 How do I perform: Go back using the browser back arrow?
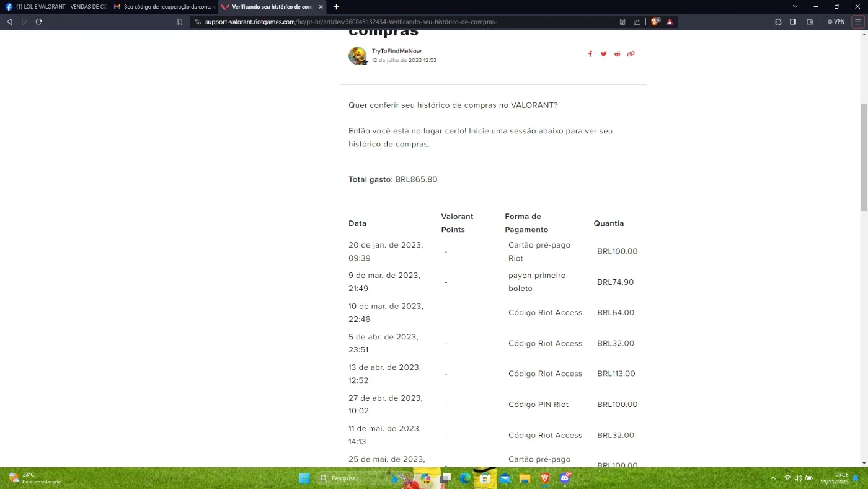tap(9, 22)
